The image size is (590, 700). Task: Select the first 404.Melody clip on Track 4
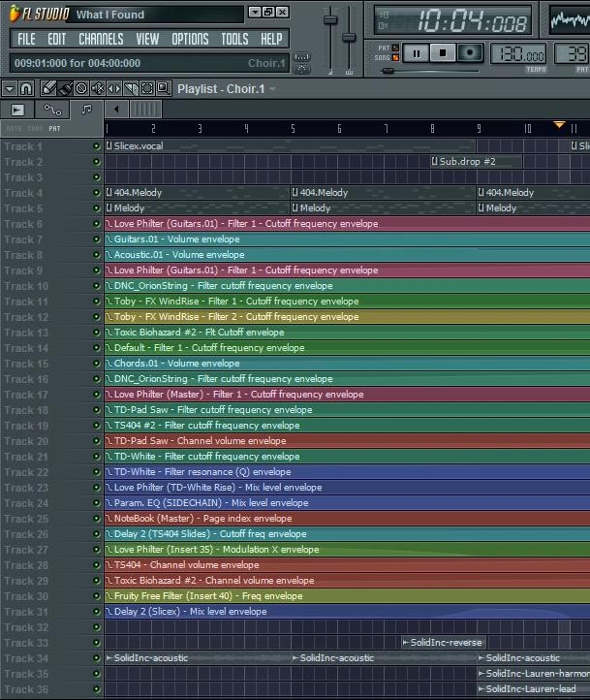tap(197, 193)
